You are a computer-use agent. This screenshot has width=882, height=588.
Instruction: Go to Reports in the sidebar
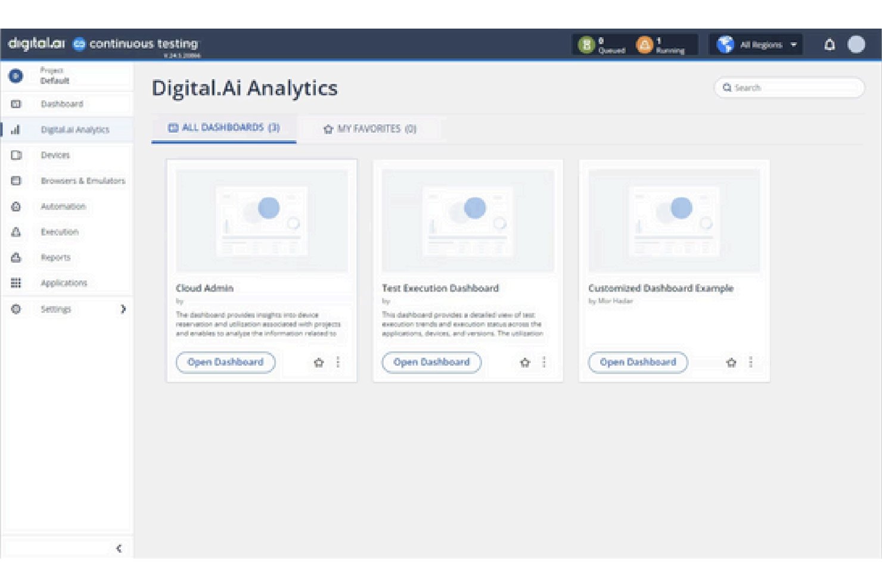[55, 257]
